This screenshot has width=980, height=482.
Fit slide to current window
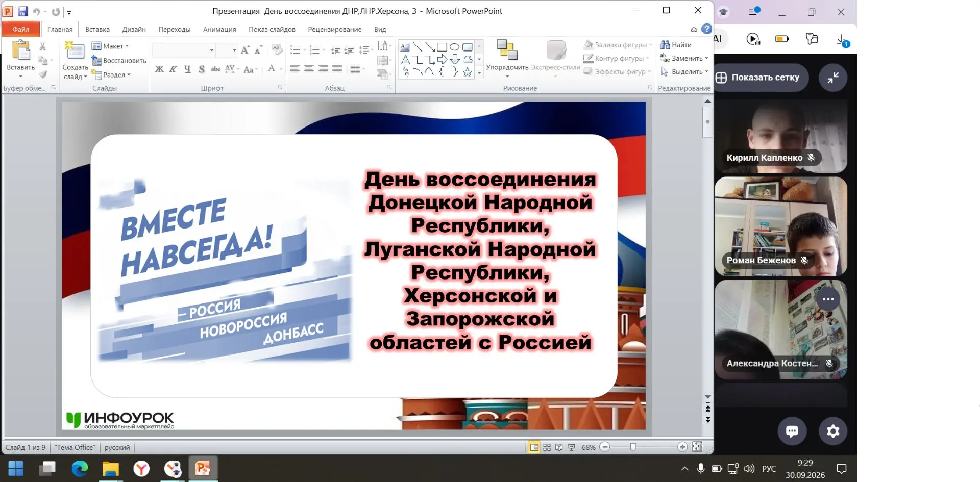(x=697, y=447)
